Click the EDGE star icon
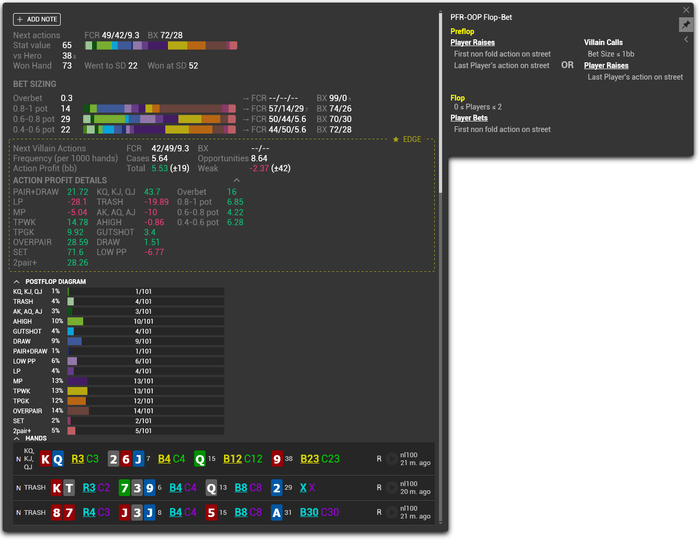Viewport: 700px width, 540px height. 396,140
